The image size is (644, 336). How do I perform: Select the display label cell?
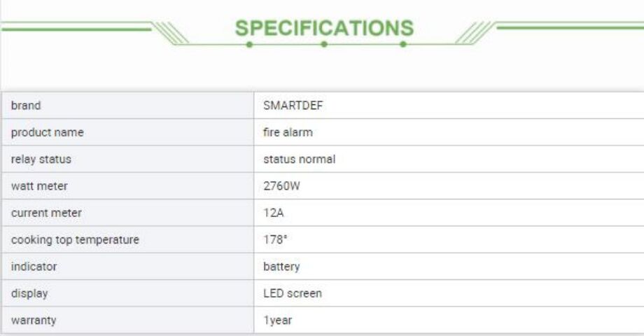coord(127,293)
